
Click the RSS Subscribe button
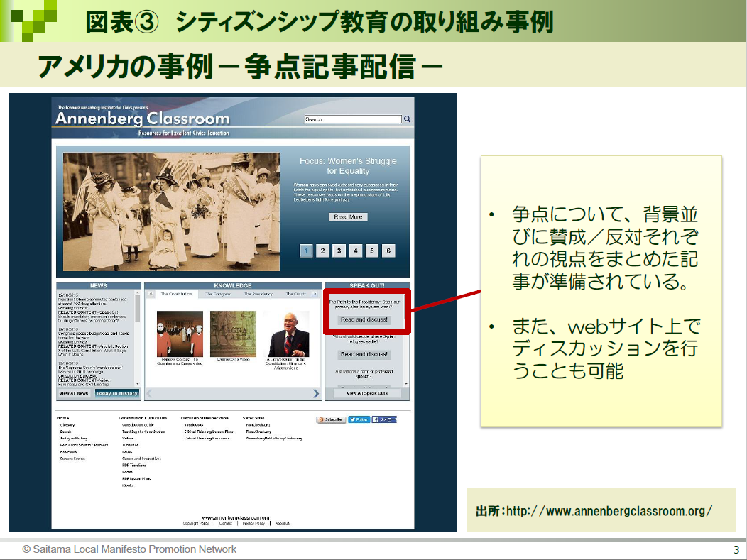point(331,419)
